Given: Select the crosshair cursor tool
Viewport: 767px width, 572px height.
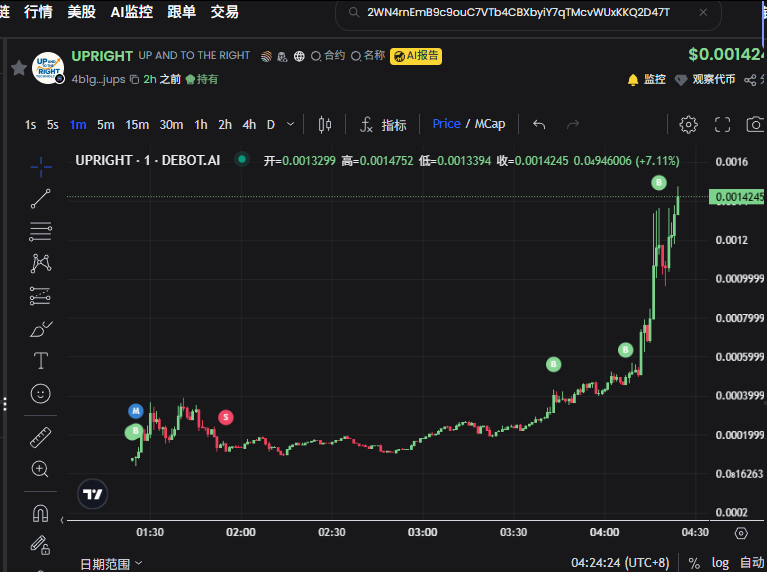Looking at the screenshot, I should point(41,167).
